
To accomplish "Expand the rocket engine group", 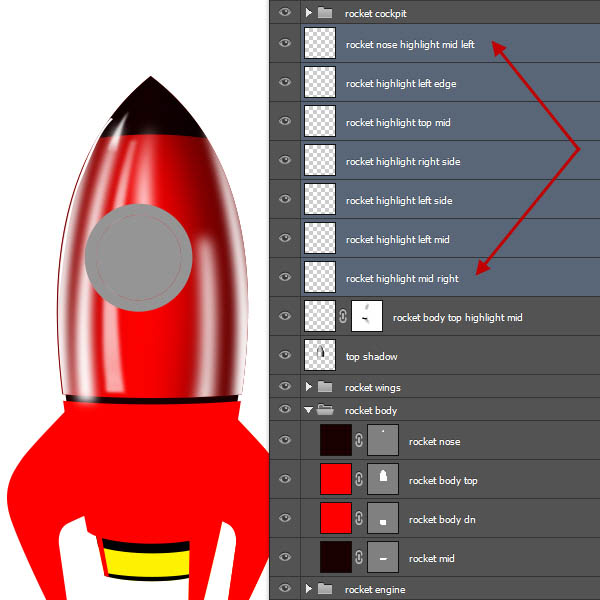I will [x=309, y=589].
